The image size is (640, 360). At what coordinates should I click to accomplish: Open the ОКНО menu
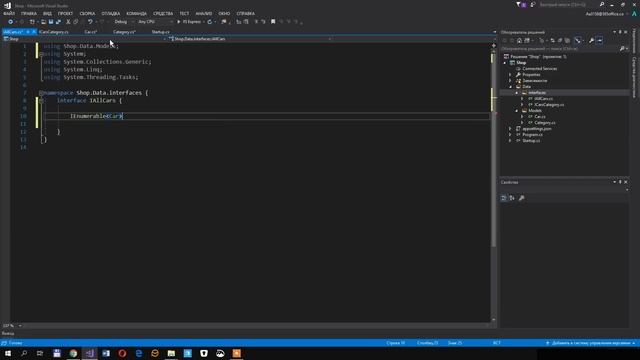click(224, 13)
